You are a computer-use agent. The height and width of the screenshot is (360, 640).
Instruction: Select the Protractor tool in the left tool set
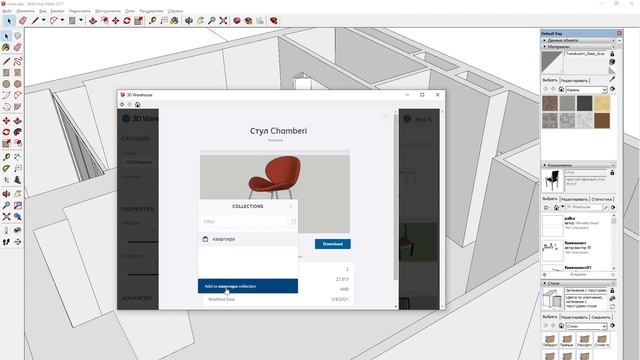coord(6,169)
